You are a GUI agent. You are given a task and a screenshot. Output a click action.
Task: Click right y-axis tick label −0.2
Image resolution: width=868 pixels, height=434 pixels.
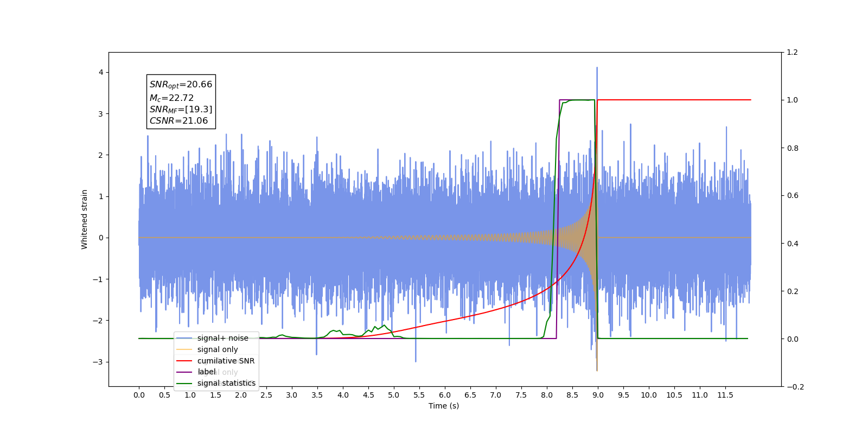coord(795,387)
